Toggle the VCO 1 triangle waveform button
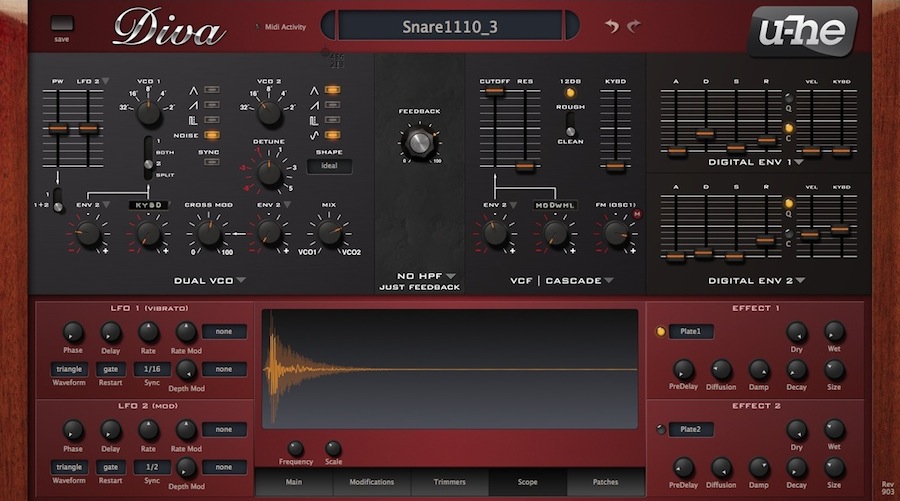Screen dimensions: 900x501 pyautogui.click(x=211, y=90)
